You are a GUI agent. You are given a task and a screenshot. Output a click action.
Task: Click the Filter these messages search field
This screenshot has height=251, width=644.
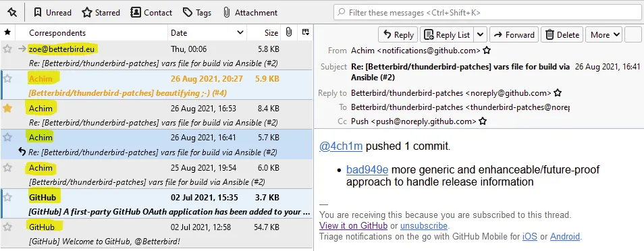coord(487,13)
